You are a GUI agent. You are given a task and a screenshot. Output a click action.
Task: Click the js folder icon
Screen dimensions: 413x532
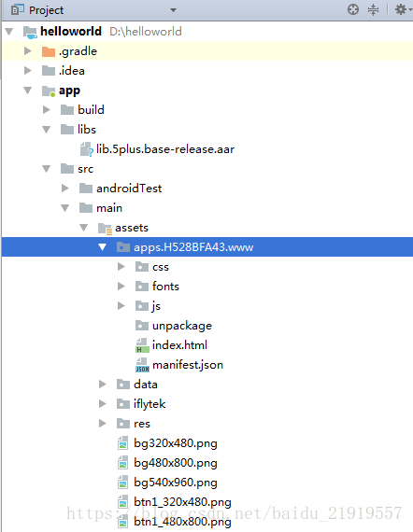coord(142,306)
